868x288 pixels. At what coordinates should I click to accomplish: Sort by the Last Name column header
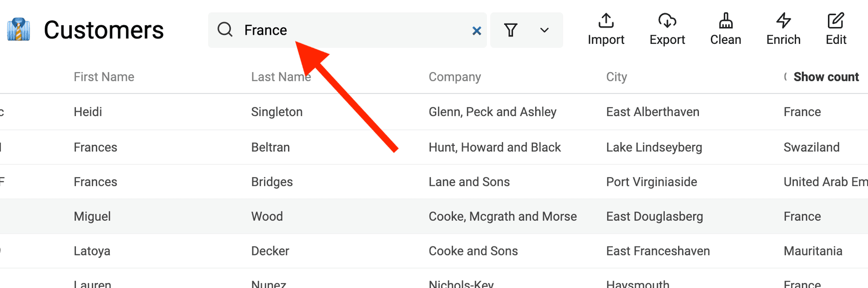click(x=281, y=77)
